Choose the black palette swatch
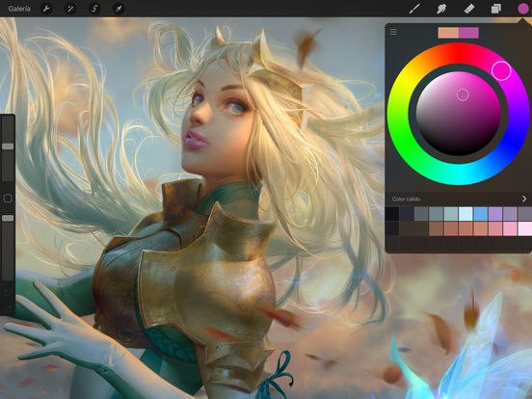Viewport: 532px width, 399px height. click(x=392, y=214)
